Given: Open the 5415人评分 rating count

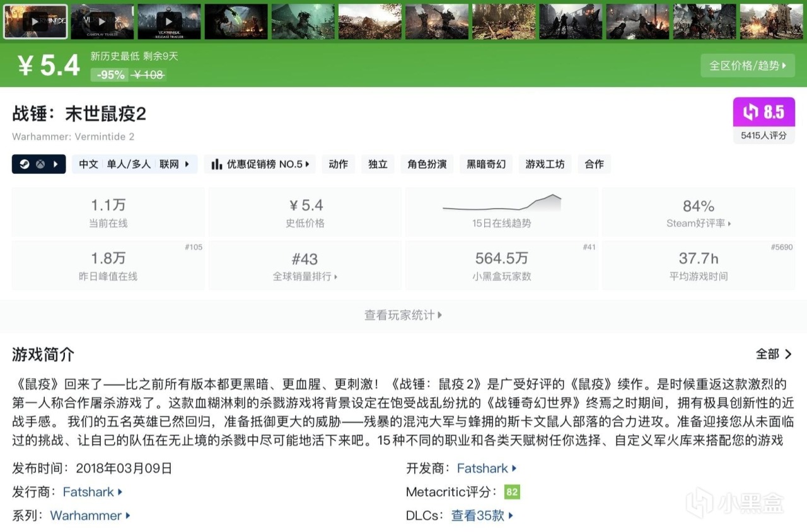Looking at the screenshot, I should [x=763, y=135].
